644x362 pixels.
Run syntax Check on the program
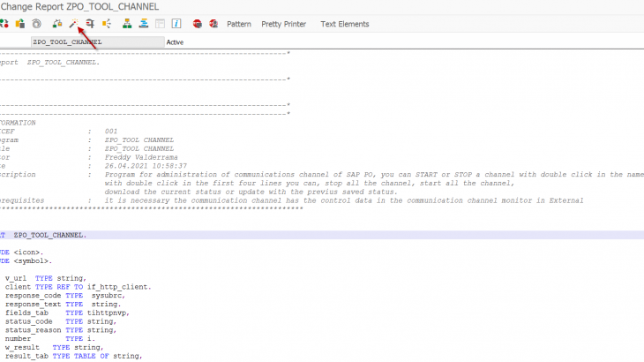point(57,24)
